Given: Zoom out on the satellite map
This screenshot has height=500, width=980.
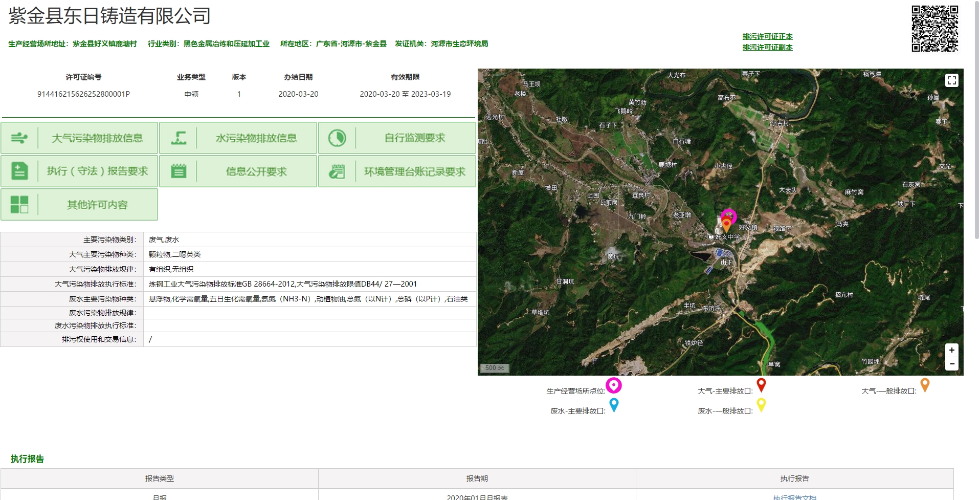Looking at the screenshot, I should 951,364.
